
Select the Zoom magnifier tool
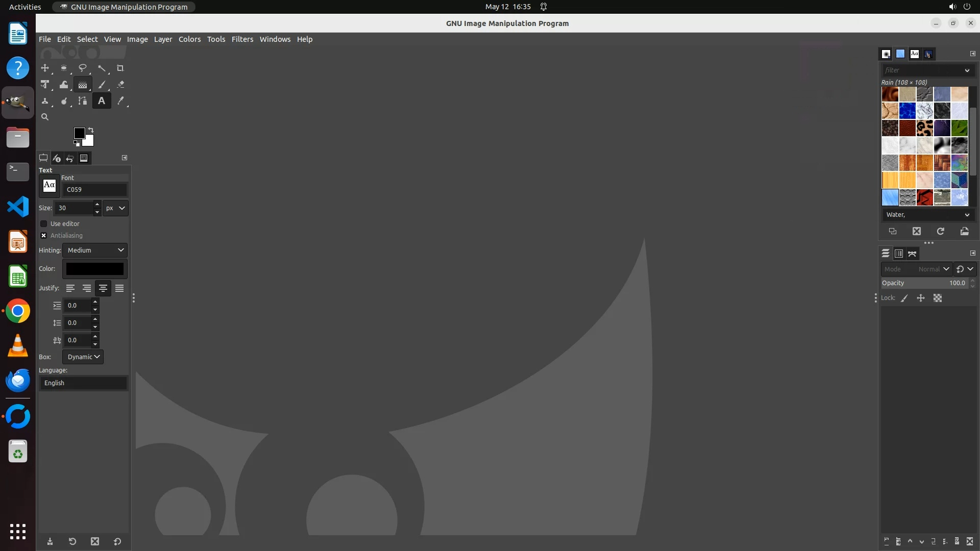[45, 117]
